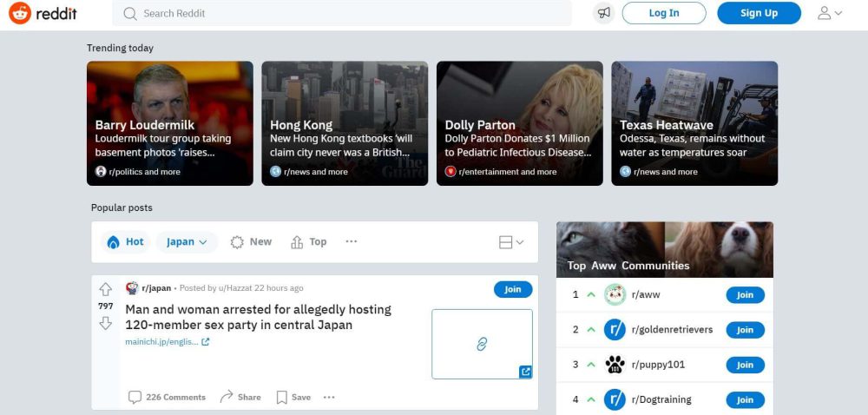868x415 pixels.
Task: Share the r/japan post
Action: coord(240,397)
